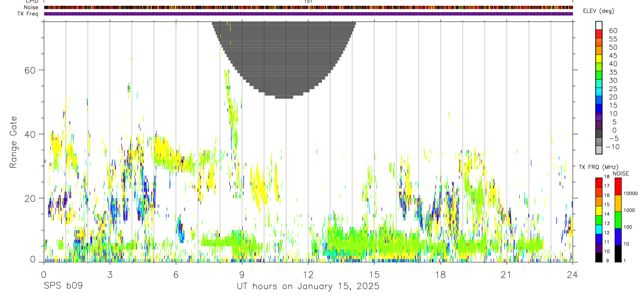Click the cyan segment of TX FRQ bar
Image resolution: width=644 pixels, height=297 pixels.
[x=599, y=229]
